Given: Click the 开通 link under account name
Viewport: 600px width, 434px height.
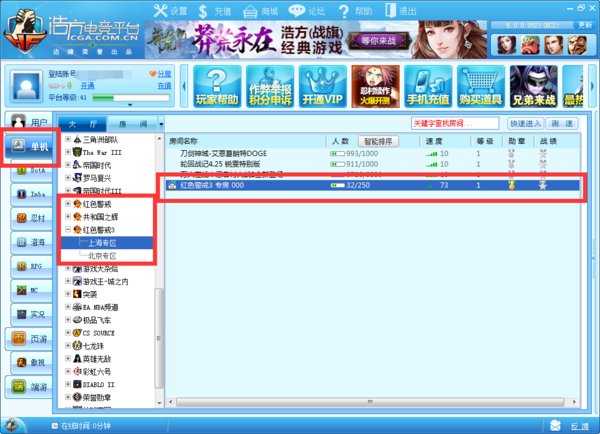Looking at the screenshot, I should 87,86.
